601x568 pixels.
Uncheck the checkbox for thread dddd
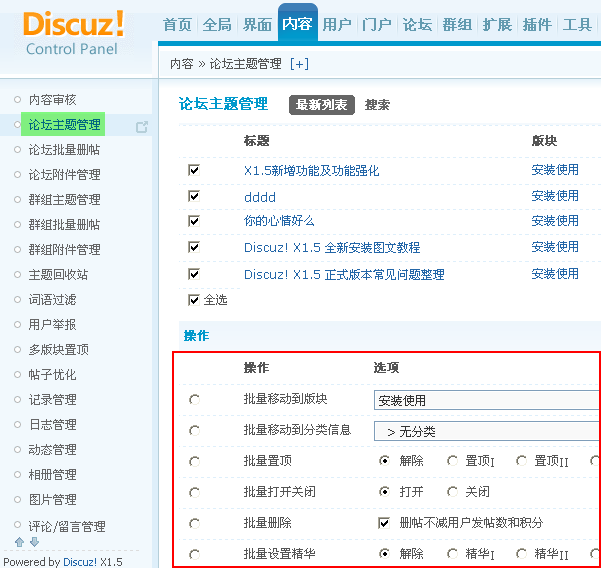click(x=194, y=196)
